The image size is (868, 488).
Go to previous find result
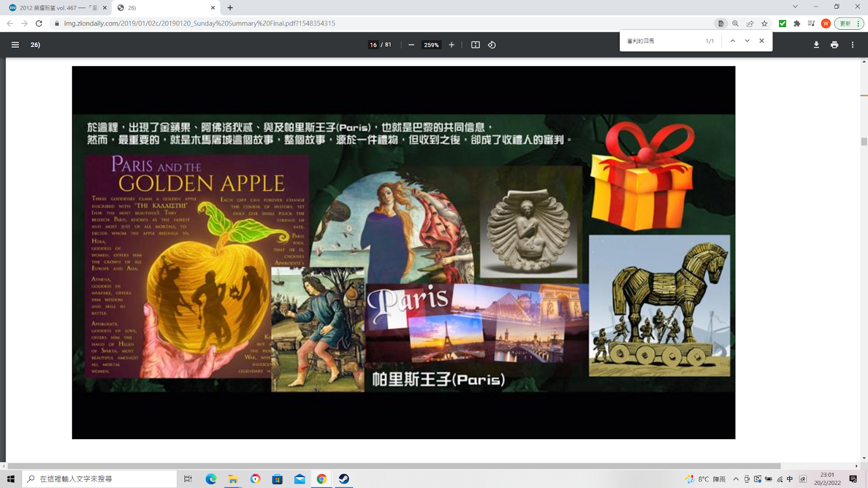click(x=732, y=41)
